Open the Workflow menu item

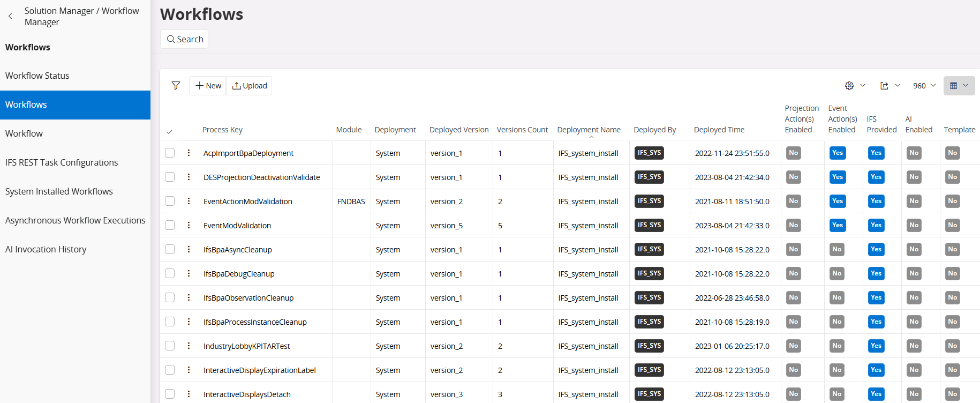coord(75,133)
